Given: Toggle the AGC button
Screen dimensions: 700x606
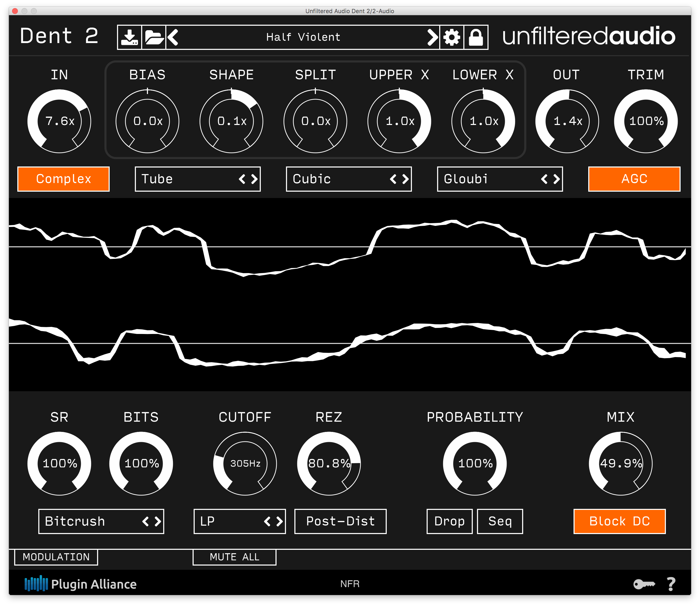Looking at the screenshot, I should (634, 179).
